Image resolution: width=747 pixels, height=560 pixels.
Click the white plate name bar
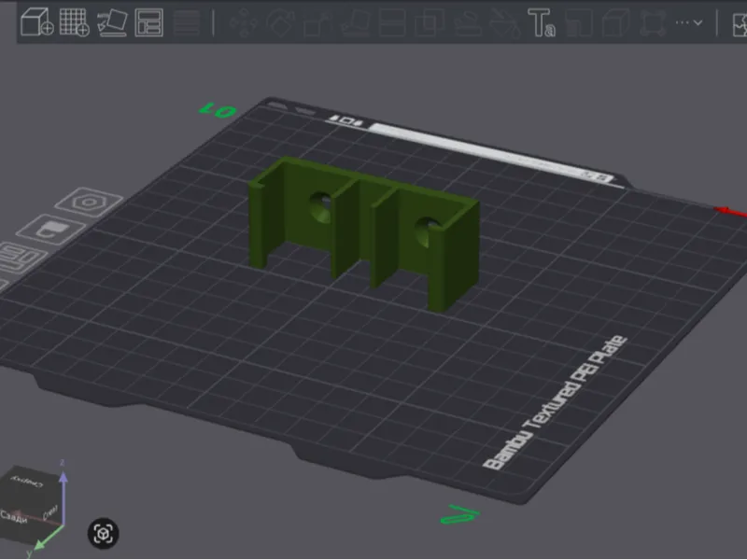click(x=491, y=152)
